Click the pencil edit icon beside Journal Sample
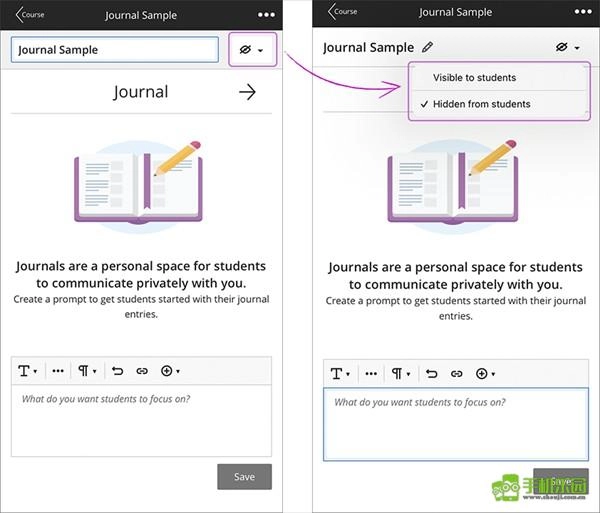This screenshot has width=600, height=513. 428,47
